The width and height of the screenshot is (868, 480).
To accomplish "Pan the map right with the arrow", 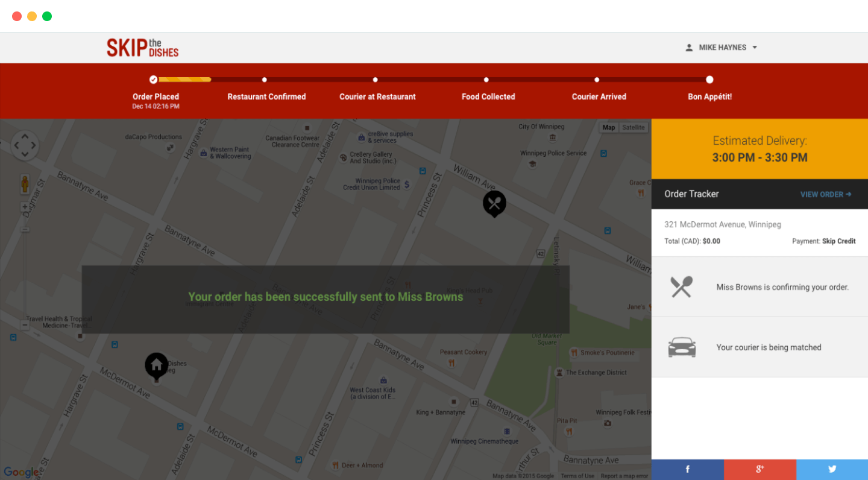I will [x=34, y=145].
